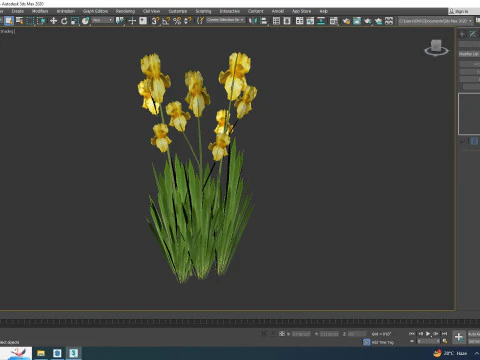Click the Next Frame button

coord(436,333)
